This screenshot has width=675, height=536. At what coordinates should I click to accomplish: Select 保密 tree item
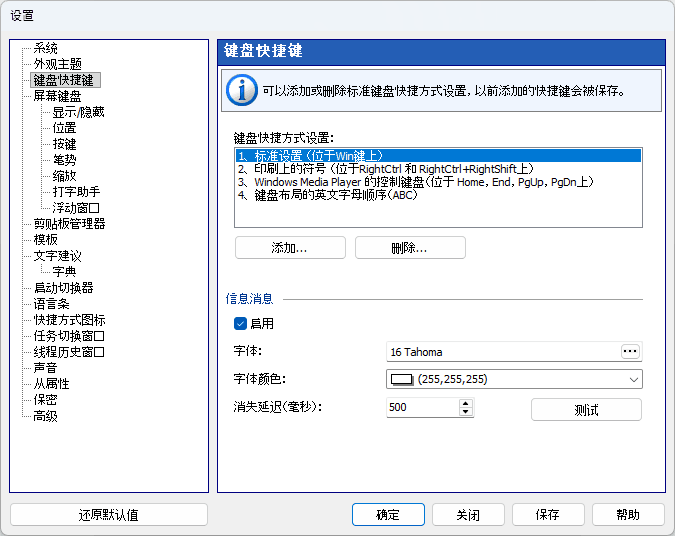click(46, 400)
